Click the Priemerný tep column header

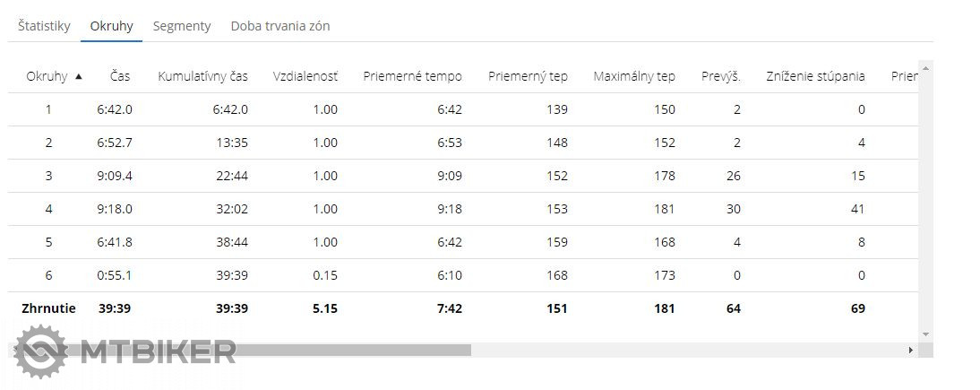click(528, 76)
